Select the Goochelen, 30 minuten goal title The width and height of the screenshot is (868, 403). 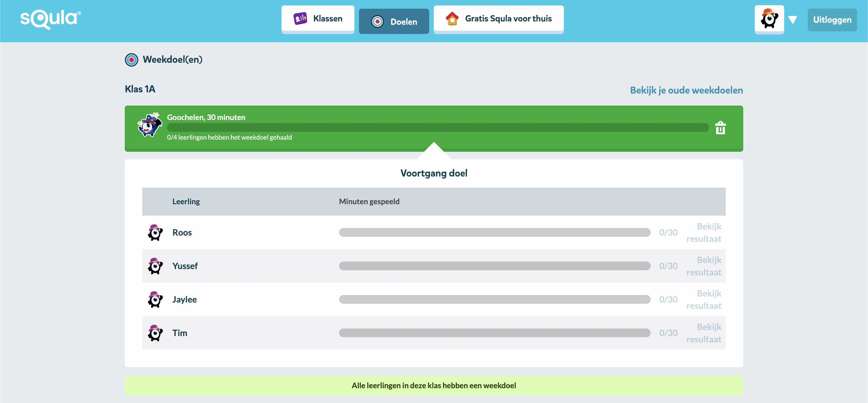pos(206,117)
